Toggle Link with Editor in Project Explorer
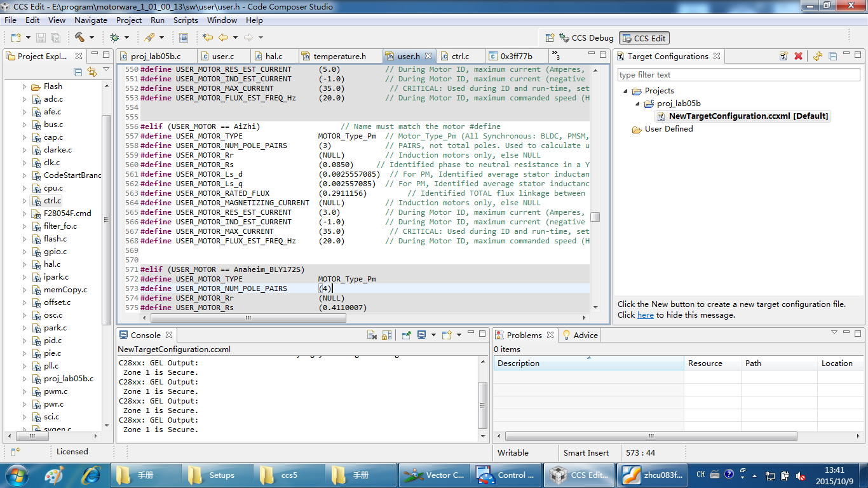This screenshot has height=488, width=868. pos(92,72)
